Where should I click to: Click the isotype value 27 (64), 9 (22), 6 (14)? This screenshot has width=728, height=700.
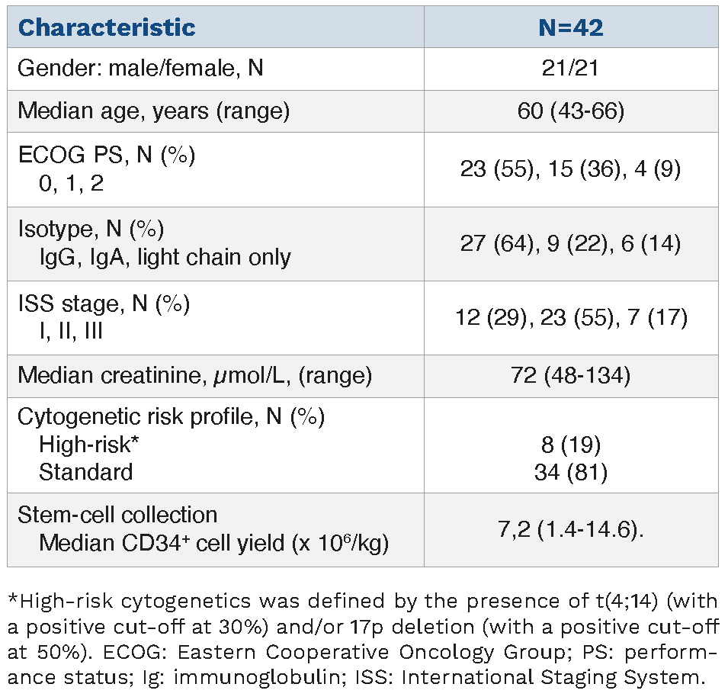coord(571,242)
